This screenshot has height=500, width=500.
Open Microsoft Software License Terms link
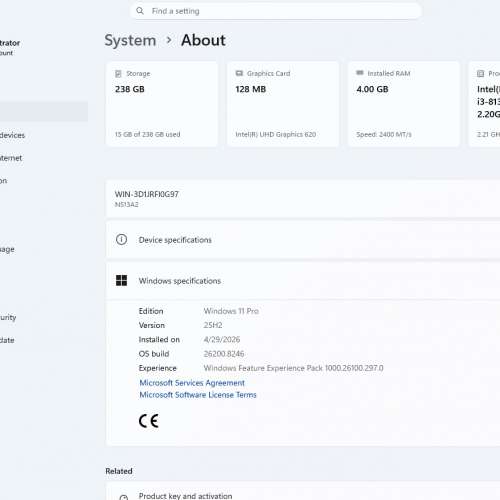pos(198,395)
